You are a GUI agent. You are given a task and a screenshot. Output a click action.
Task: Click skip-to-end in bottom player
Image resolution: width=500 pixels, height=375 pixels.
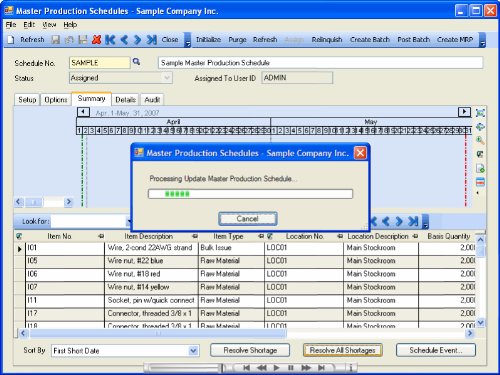[321, 368]
